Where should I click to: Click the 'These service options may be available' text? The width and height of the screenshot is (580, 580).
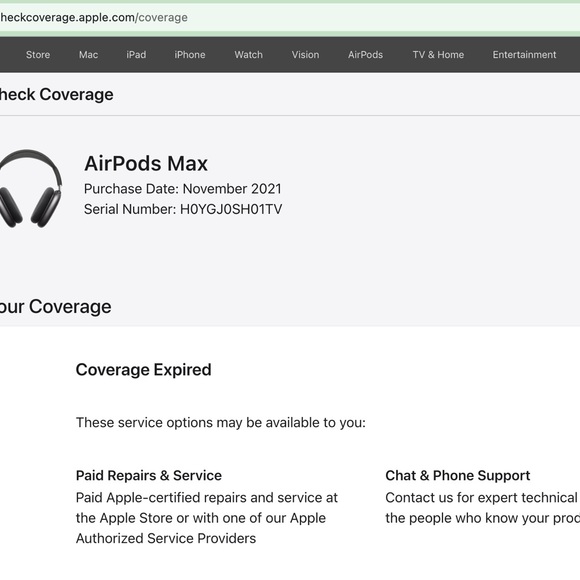click(x=221, y=422)
